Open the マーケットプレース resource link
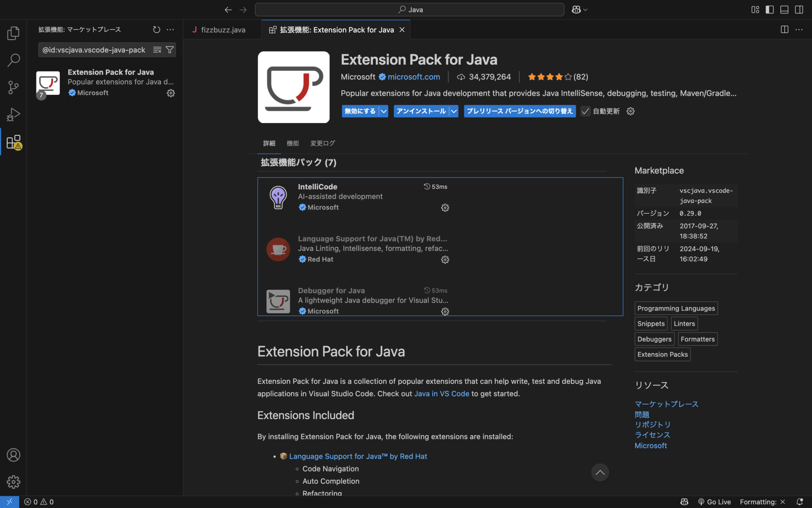This screenshot has height=508, width=812. coord(666,404)
